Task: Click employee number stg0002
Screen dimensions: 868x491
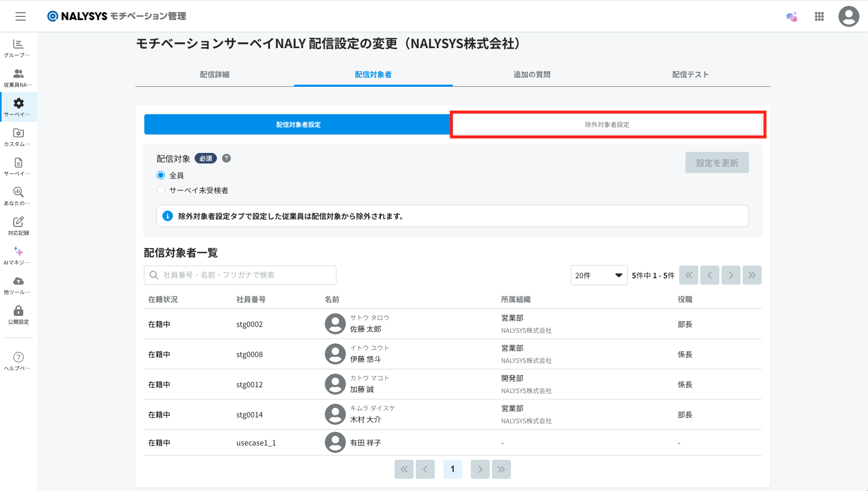Action: pos(250,324)
